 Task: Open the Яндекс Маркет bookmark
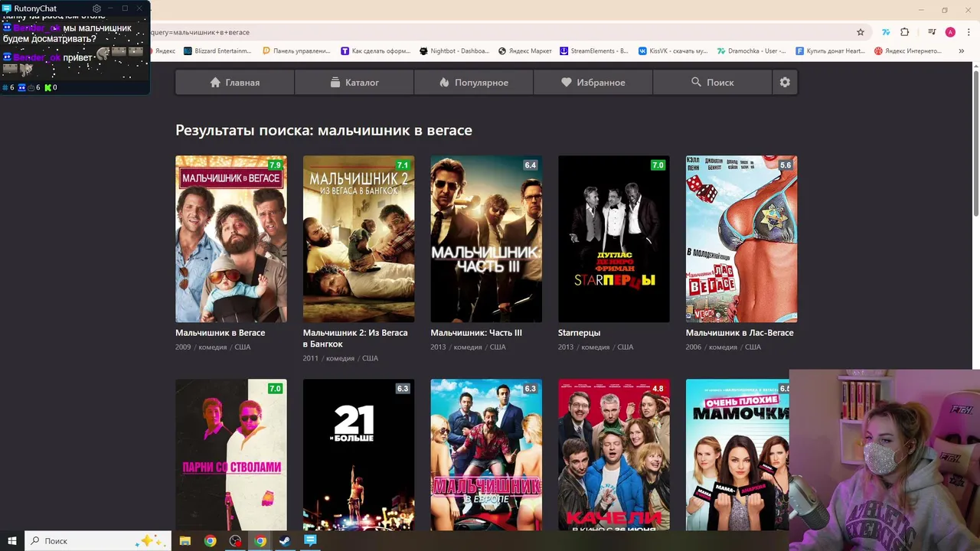tap(525, 51)
